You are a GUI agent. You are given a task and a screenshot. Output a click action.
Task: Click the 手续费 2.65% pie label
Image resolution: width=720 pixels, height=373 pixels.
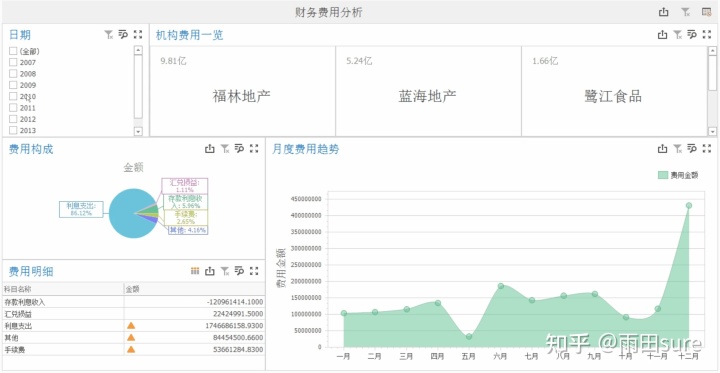[185, 218]
